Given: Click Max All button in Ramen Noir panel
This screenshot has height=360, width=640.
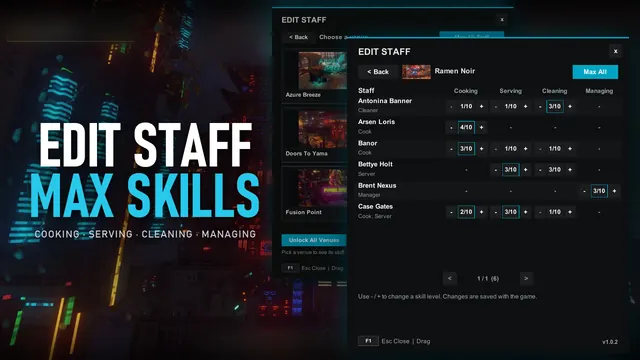Looking at the screenshot, I should pyautogui.click(x=595, y=72).
